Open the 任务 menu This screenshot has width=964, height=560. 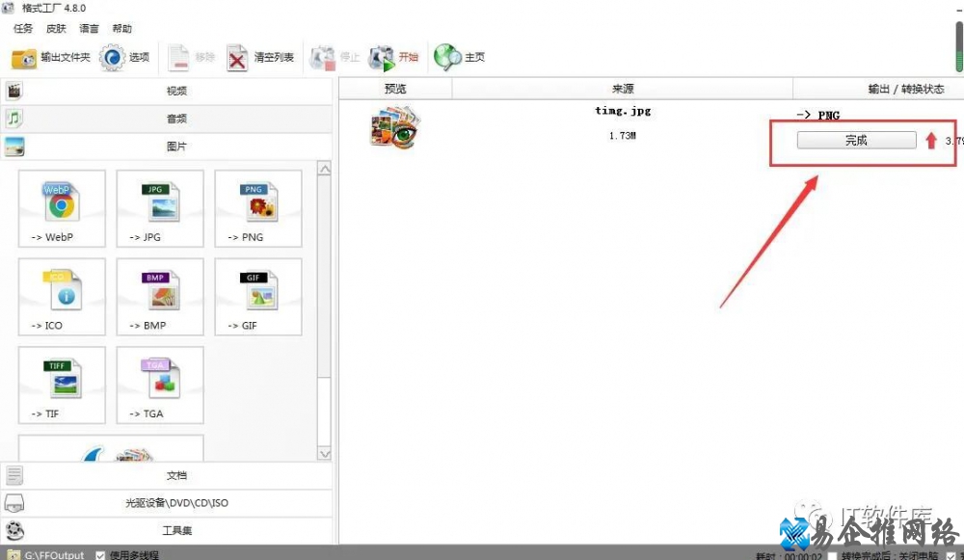pyautogui.click(x=23, y=29)
